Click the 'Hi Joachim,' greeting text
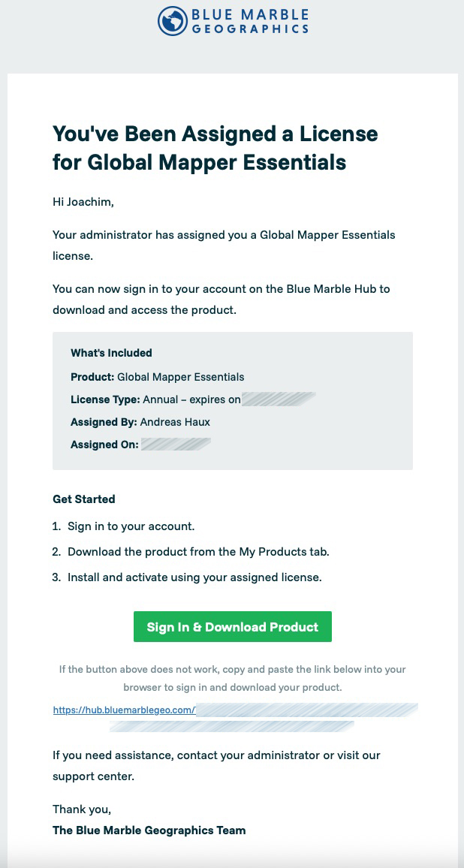 pyautogui.click(x=83, y=202)
